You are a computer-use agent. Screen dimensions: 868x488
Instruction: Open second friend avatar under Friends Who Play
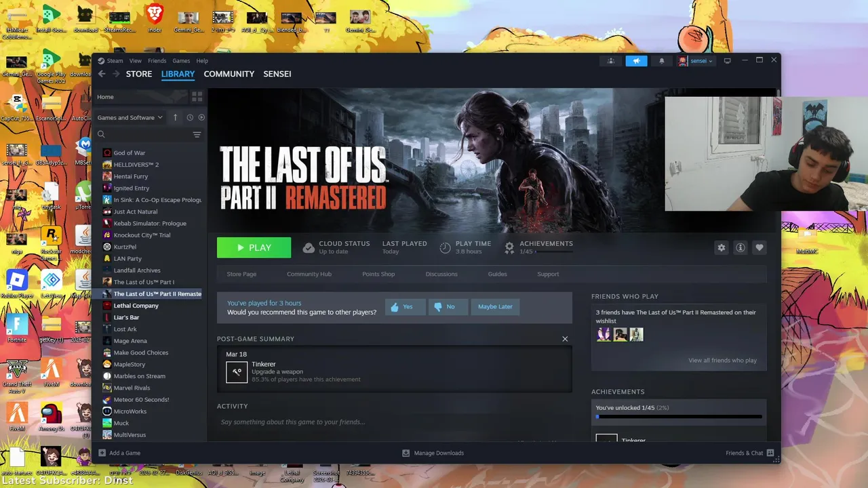point(620,334)
